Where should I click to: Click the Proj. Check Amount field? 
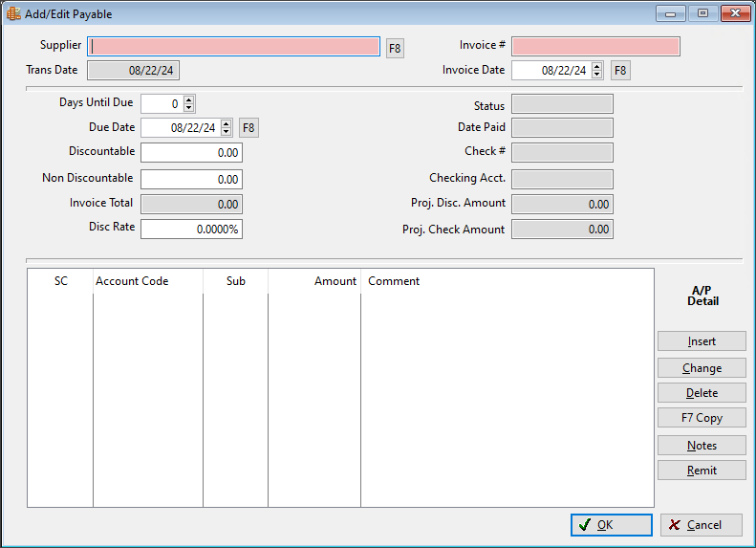pos(562,230)
